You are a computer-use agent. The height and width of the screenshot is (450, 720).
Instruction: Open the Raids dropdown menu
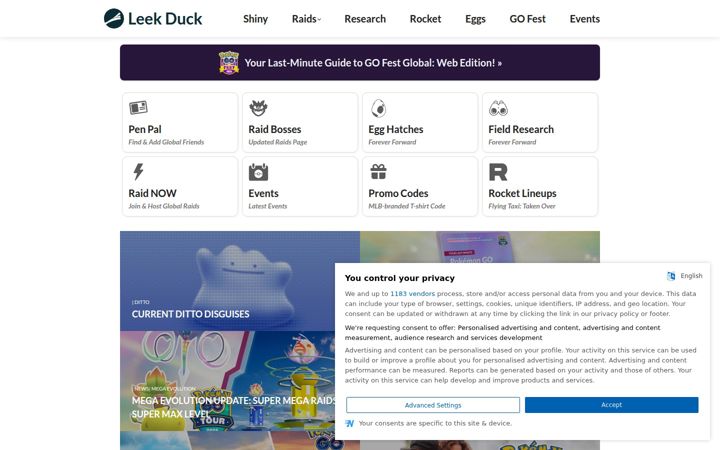tap(306, 19)
